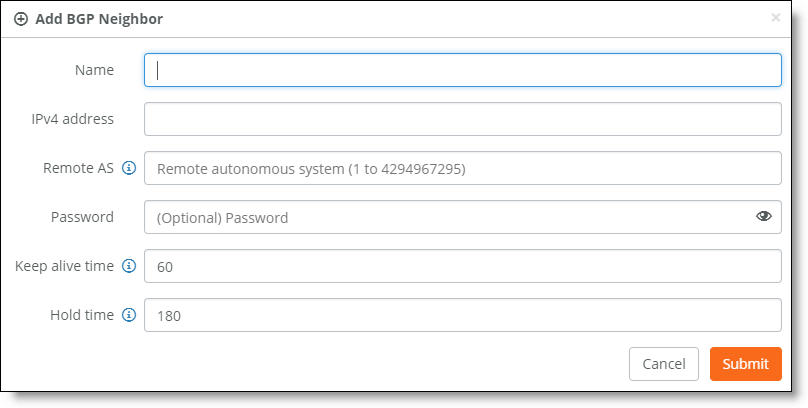
Task: Click the Name field label
Action: [94, 70]
